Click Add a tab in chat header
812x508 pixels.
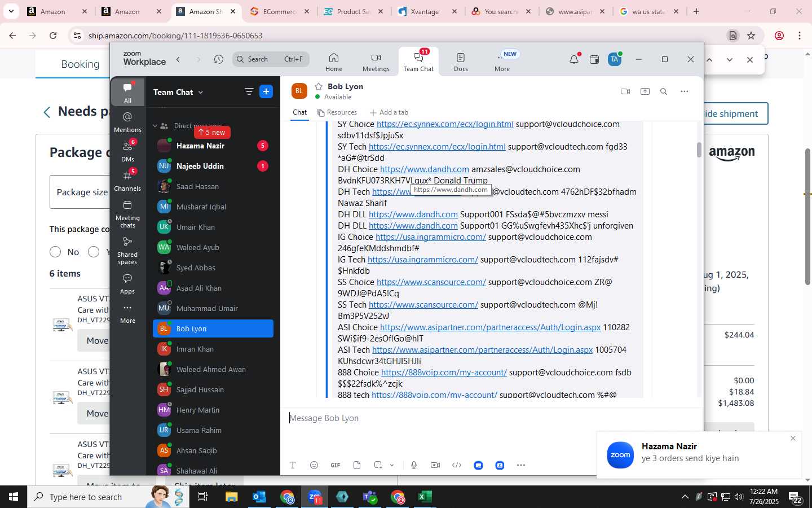[x=389, y=112]
